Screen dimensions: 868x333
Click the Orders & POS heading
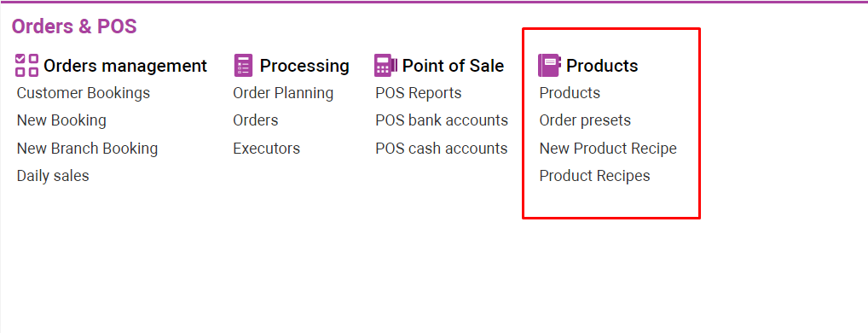(x=74, y=26)
